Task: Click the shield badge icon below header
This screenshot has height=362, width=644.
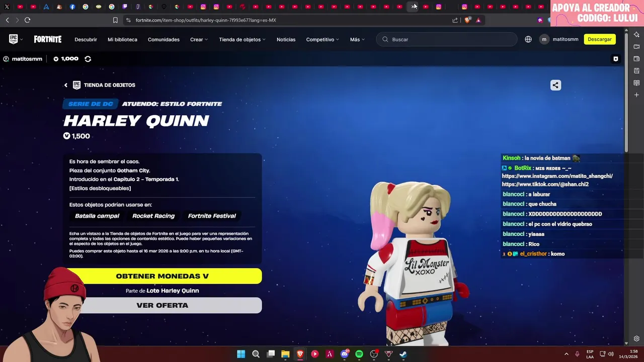Action: 615,59
